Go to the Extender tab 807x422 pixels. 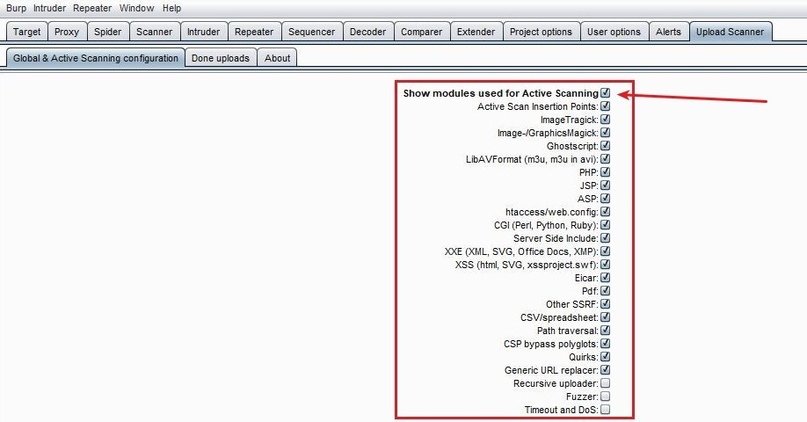coord(475,32)
